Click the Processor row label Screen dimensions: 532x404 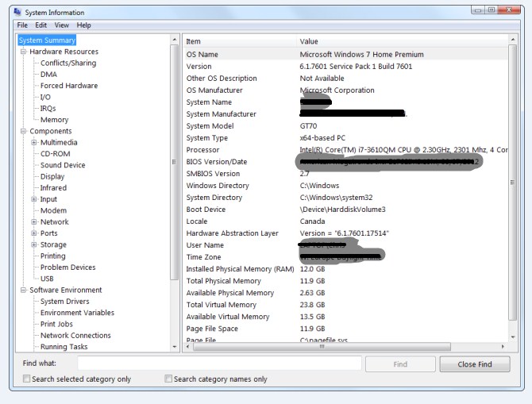pyautogui.click(x=202, y=150)
